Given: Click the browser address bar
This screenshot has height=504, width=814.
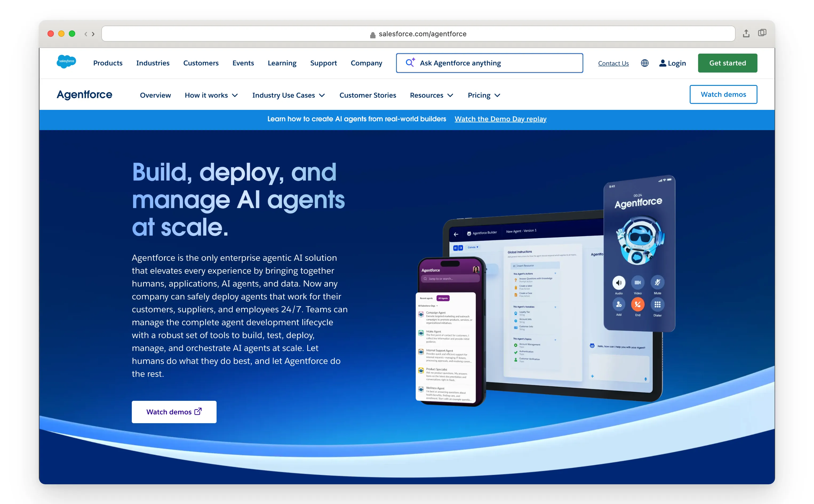Looking at the screenshot, I should 418,34.
